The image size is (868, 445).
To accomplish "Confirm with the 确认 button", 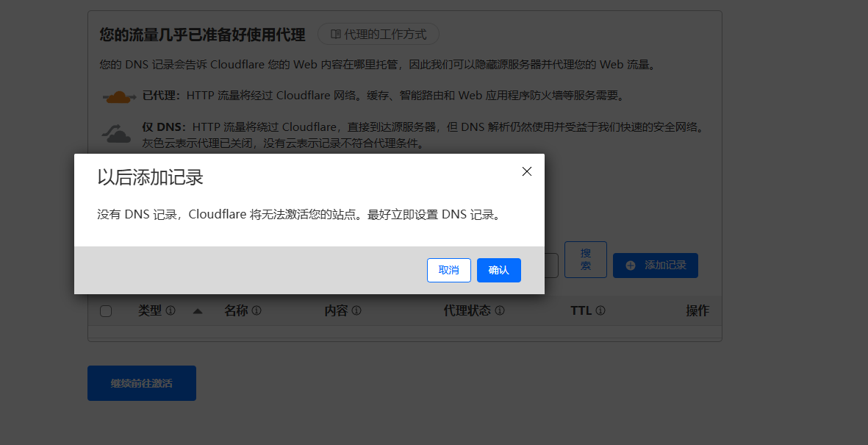I will coord(499,271).
